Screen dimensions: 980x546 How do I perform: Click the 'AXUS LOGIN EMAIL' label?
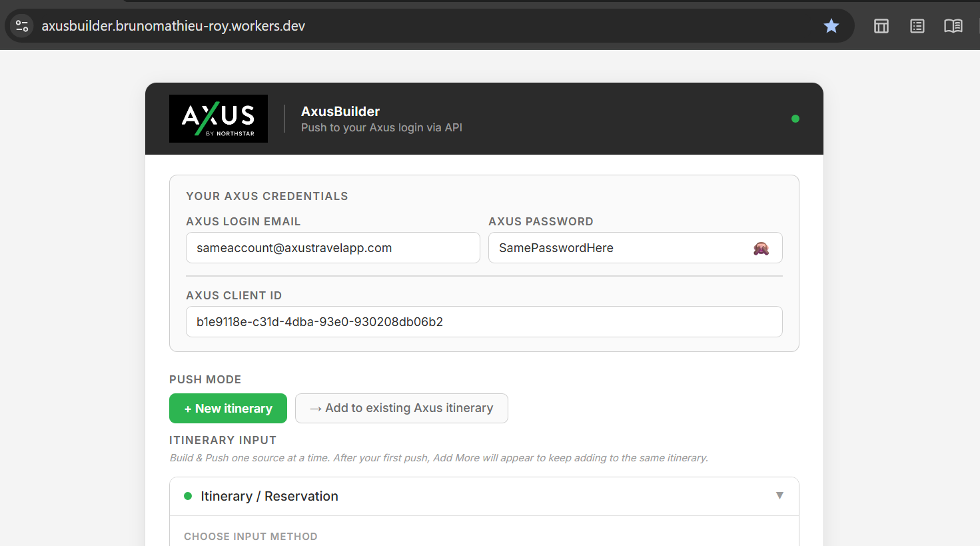point(243,221)
